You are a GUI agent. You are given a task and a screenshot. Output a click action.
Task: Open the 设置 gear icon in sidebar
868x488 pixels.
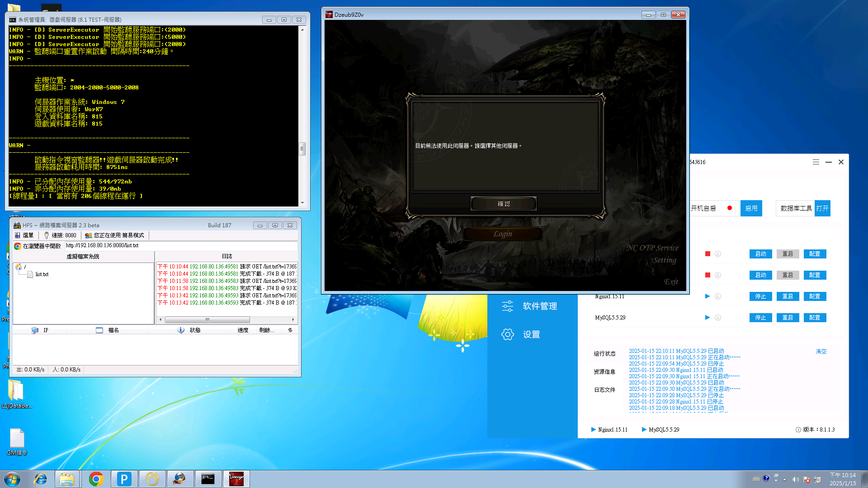(x=508, y=334)
